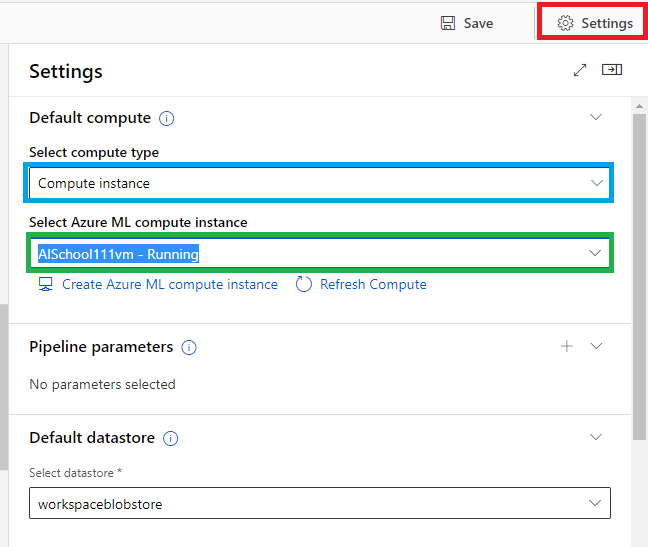This screenshot has height=547, width=648.
Task: Add a pipeline parameter with plus icon
Action: (567, 346)
